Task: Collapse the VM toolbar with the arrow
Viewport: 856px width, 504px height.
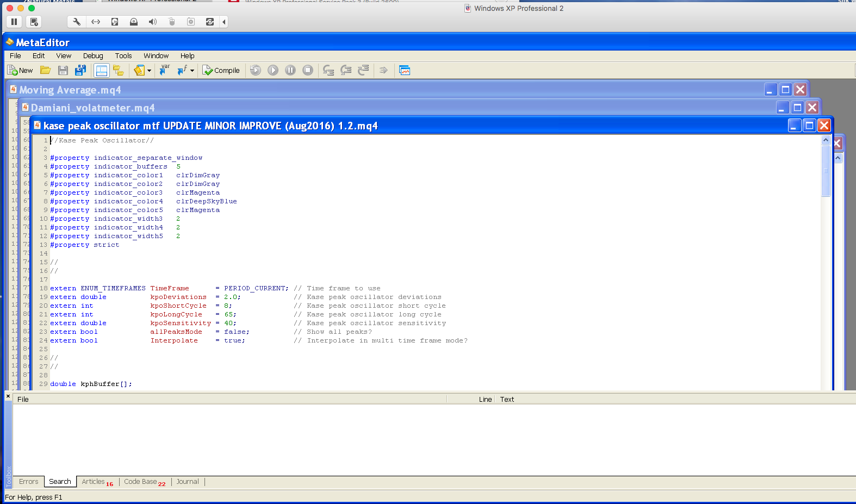Action: (224, 22)
